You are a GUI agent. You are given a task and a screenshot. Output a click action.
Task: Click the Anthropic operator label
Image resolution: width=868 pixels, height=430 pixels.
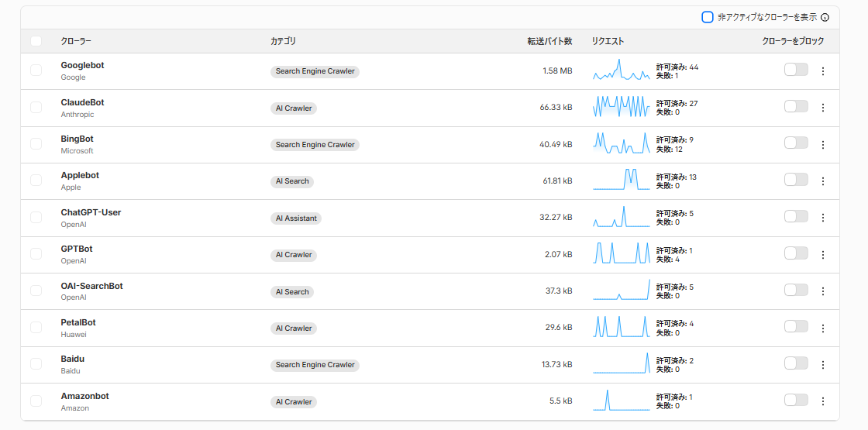click(77, 115)
